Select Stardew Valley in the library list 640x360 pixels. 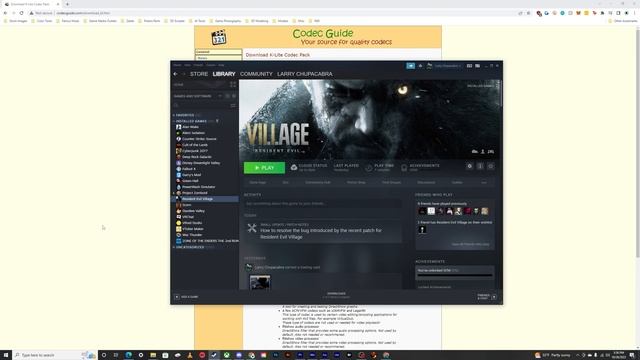coord(193,211)
